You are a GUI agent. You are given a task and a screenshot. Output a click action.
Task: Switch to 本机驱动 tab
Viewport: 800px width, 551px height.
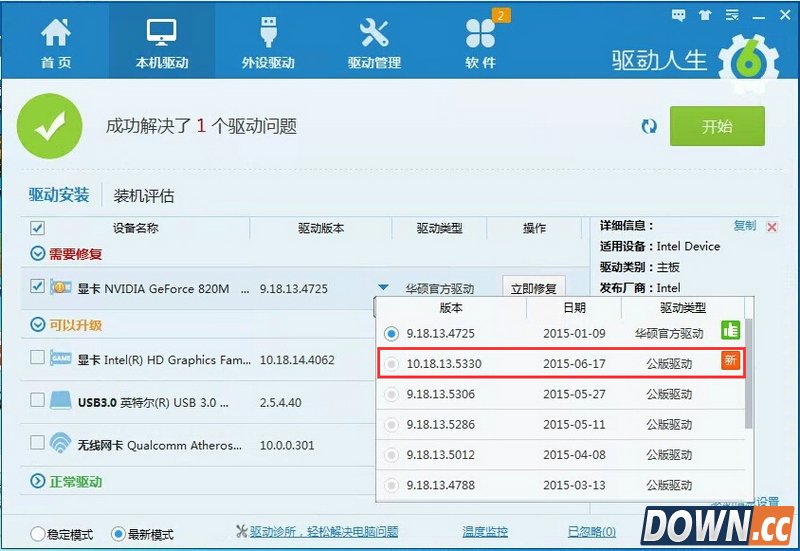162,43
